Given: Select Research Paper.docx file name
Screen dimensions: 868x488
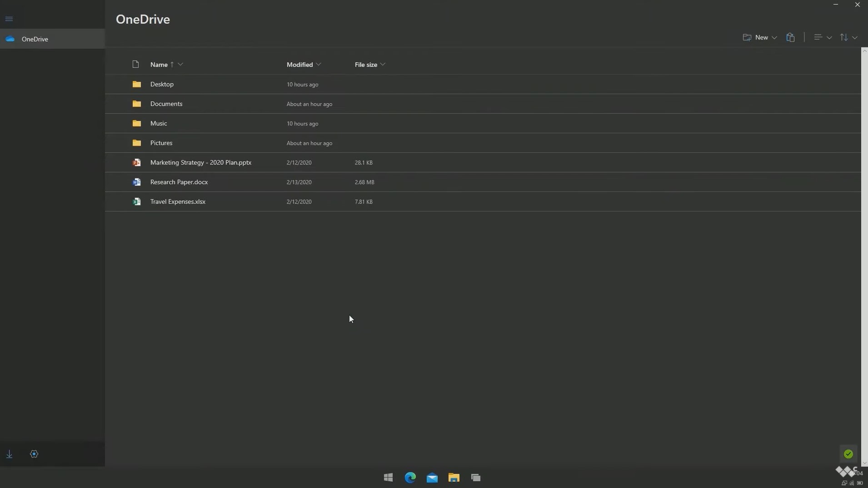Looking at the screenshot, I should click(179, 182).
